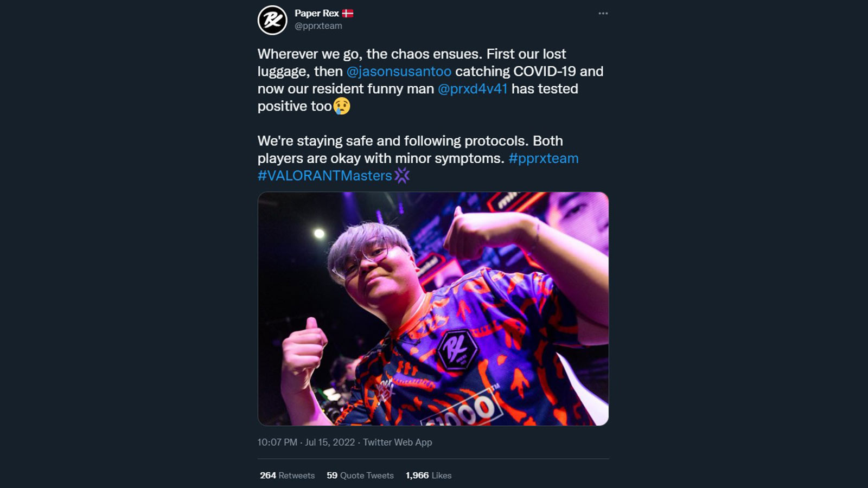Click the 10:07 PM Jul 15 timestamp
Viewport: 868px width, 488px height.
[x=306, y=442]
